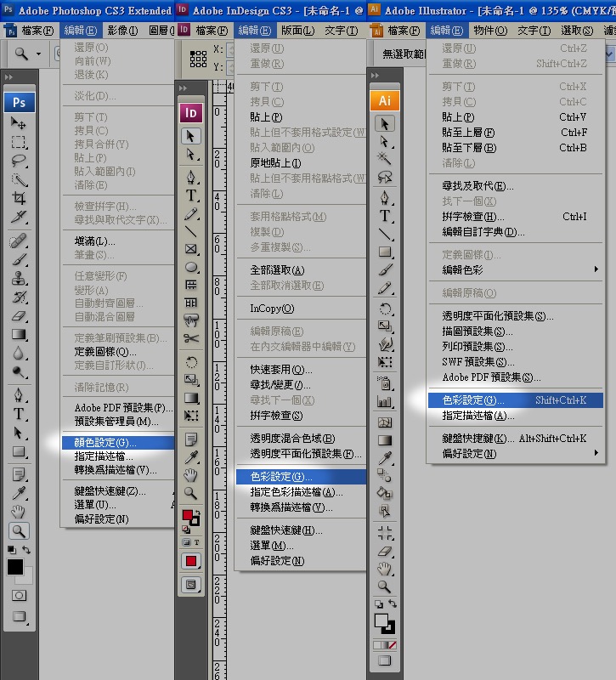This screenshot has width=616, height=680.
Task: Swap Photoshop foreground and background colors
Action: [26, 550]
